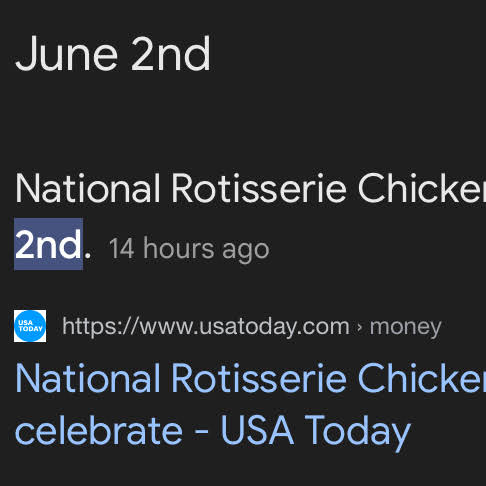Open the https://www.usatoday.com URL
The width and height of the screenshot is (486, 486).
point(206,326)
